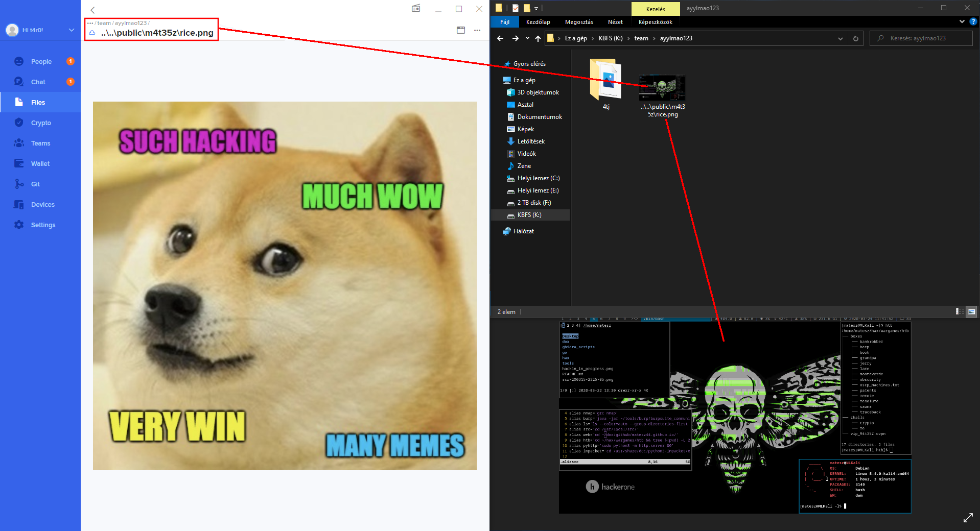This screenshot has height=531, width=980.
Task: Click the back arrow in Keybase Files view
Action: pyautogui.click(x=92, y=10)
